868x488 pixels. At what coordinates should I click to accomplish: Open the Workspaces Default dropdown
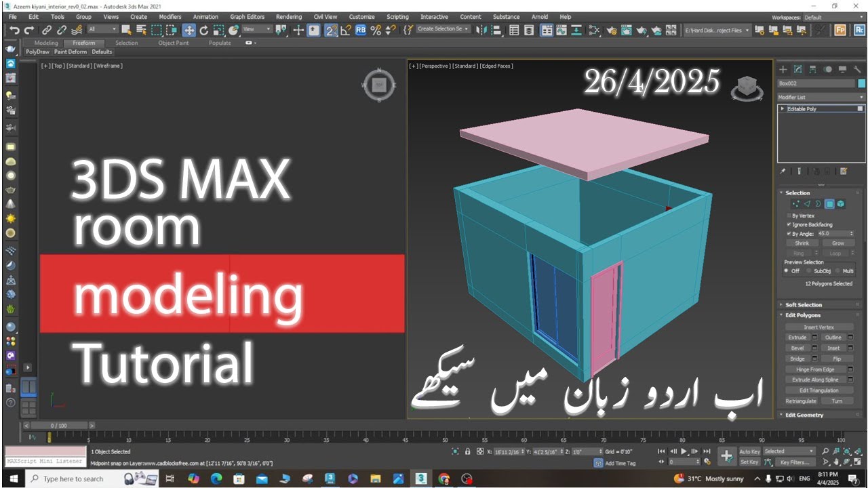833,17
